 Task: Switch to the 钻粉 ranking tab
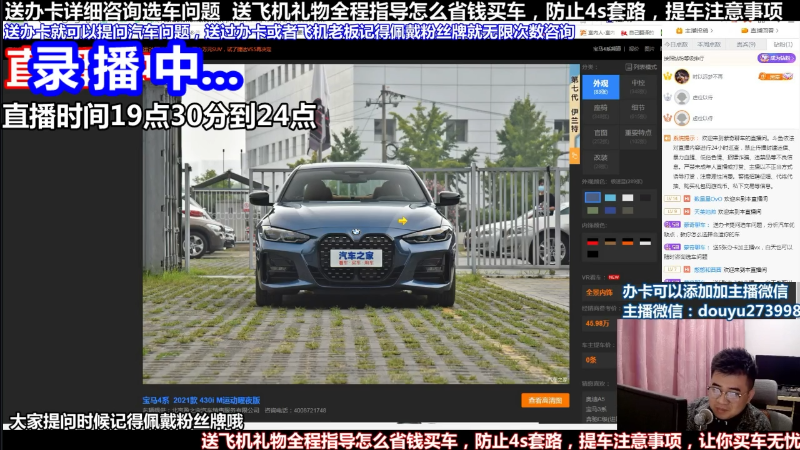click(x=782, y=44)
